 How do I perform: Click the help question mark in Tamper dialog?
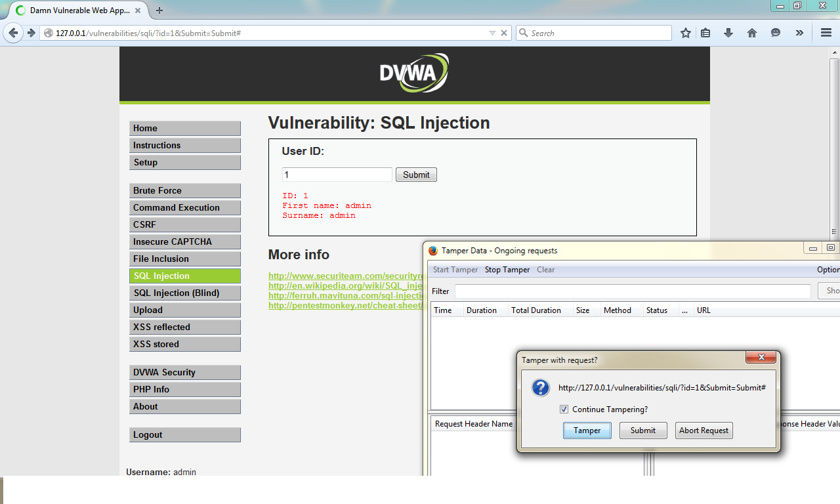click(540, 387)
